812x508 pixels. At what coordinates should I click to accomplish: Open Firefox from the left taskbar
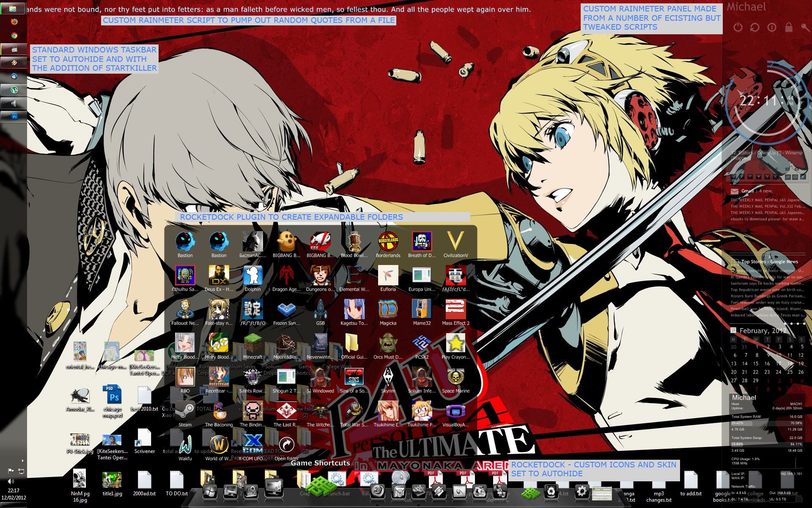point(14,22)
